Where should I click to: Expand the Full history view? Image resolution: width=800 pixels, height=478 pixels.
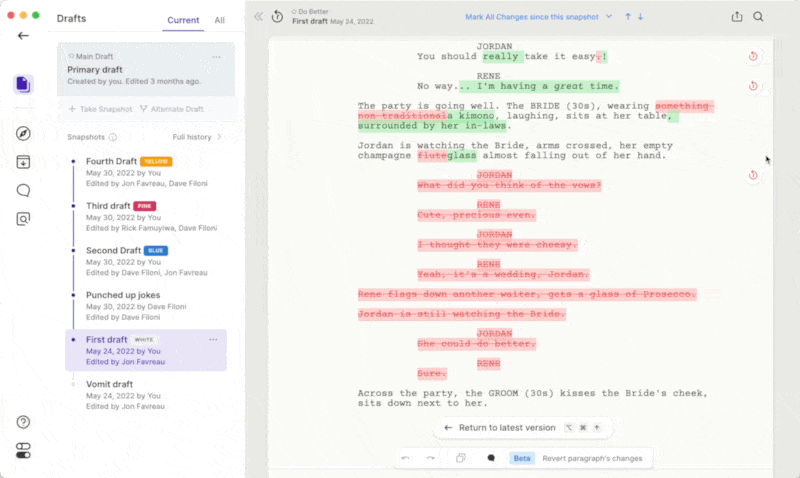coord(197,137)
